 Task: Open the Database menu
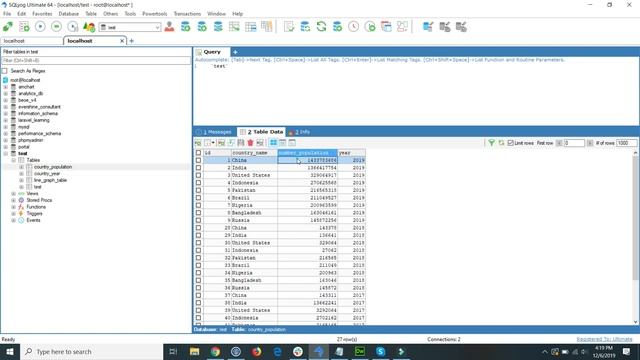tap(69, 13)
